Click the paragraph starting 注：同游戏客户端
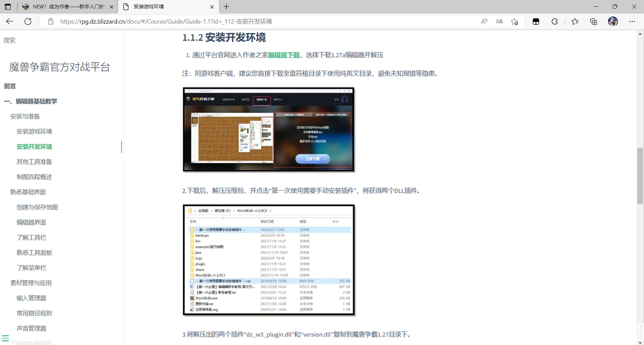The height and width of the screenshot is (345, 644). click(x=311, y=73)
